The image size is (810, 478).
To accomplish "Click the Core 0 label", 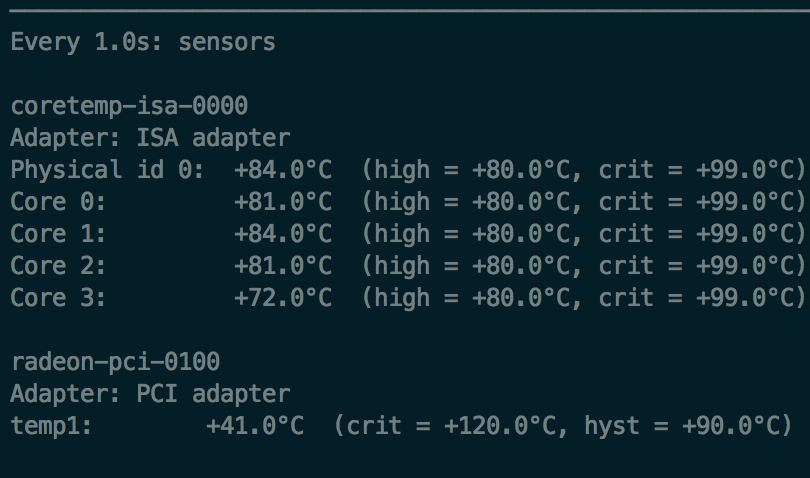I will (58, 202).
